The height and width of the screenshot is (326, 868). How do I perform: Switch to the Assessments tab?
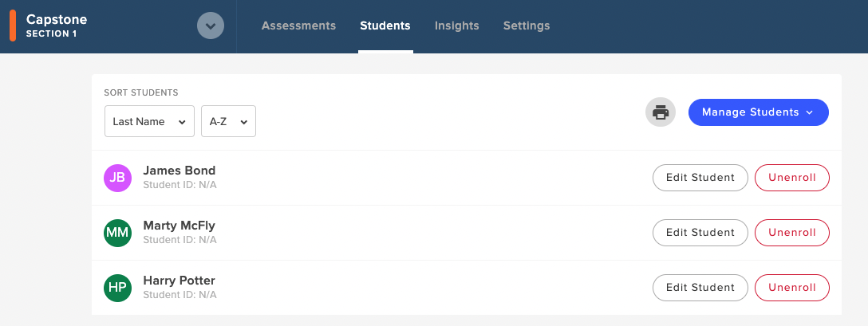pyautogui.click(x=298, y=26)
